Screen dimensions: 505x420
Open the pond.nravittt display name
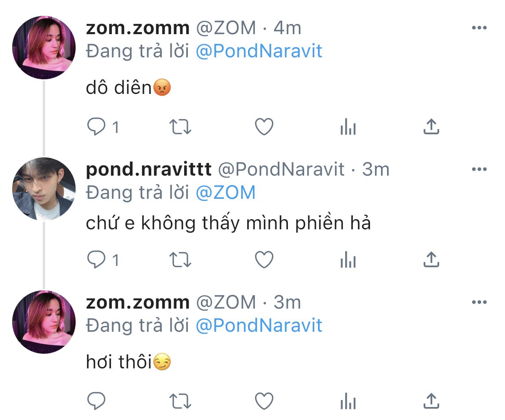coord(148,169)
